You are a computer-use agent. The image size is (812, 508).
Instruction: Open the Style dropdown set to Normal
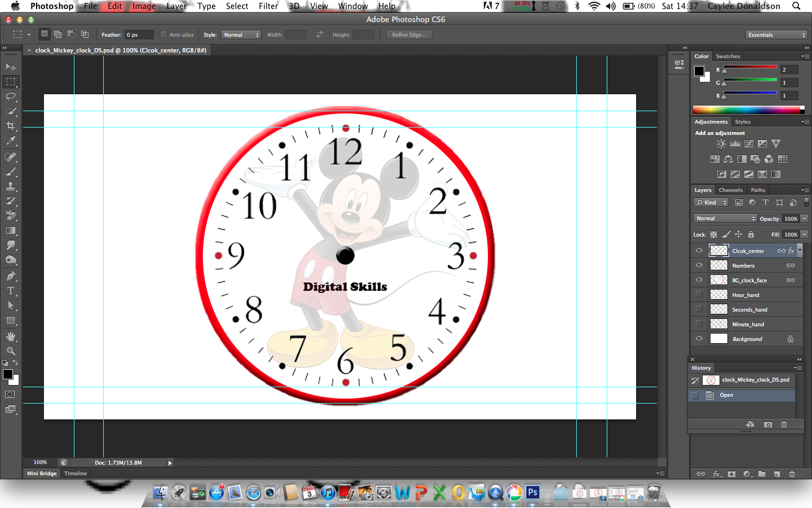(241, 35)
